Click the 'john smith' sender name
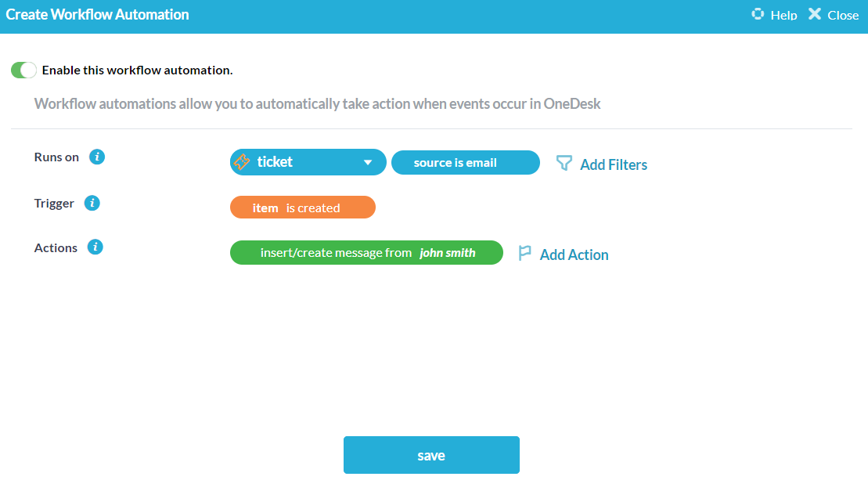Screen dimensions: 868x491 (448, 253)
